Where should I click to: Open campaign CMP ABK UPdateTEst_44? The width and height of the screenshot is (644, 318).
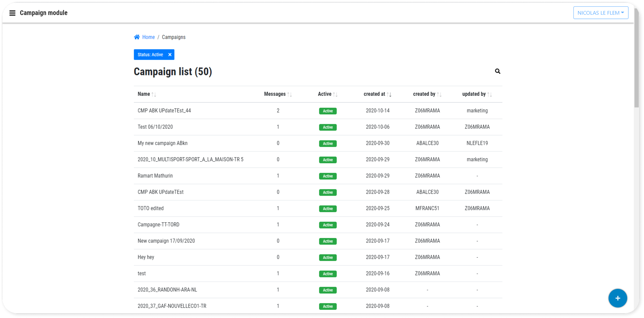point(164,111)
